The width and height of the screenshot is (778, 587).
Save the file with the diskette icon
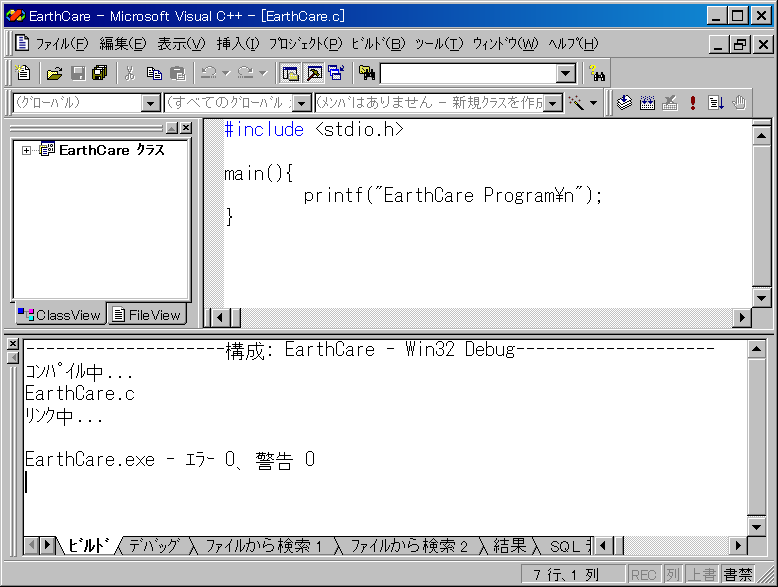pos(78,73)
